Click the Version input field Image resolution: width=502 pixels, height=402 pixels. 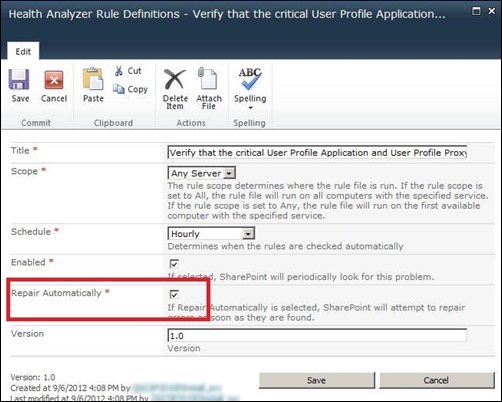(317, 335)
